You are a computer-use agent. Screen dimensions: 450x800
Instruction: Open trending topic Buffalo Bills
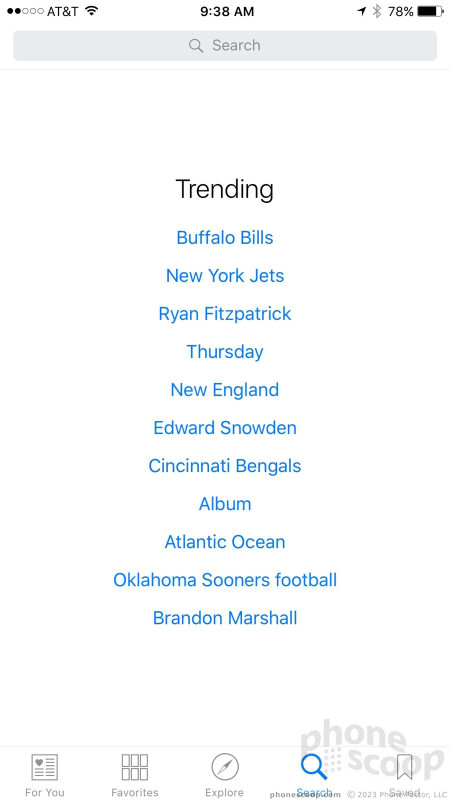225,238
